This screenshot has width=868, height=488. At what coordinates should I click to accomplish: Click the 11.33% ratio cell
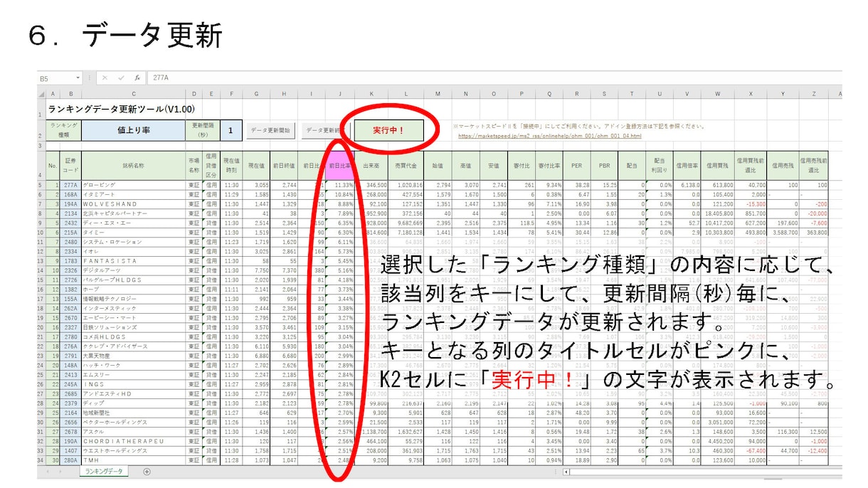[x=340, y=184]
